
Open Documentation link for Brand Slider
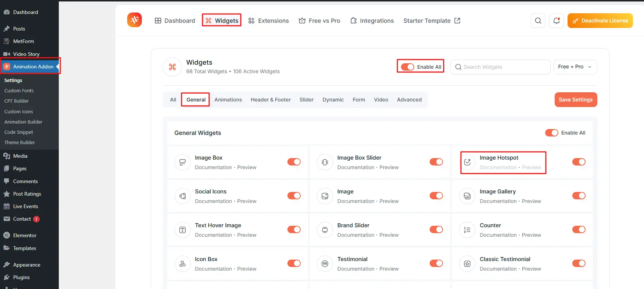(x=356, y=235)
